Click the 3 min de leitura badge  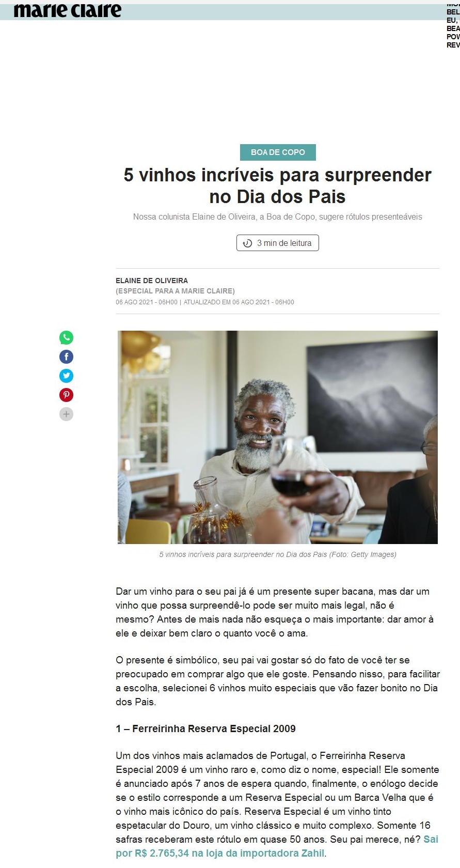278,243
